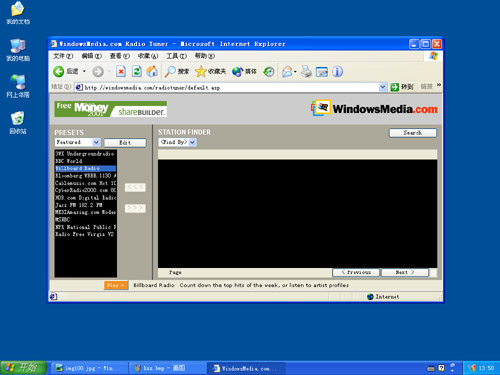
Task: Click the orange Play button
Action: 115,285
